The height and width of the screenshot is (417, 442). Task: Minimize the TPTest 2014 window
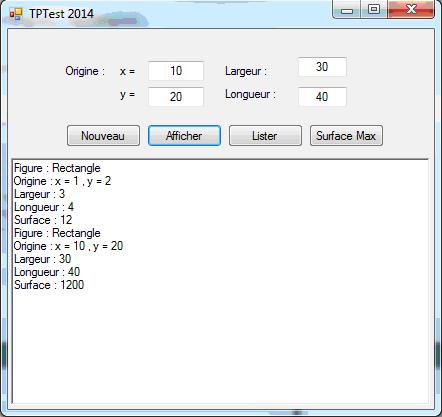[347, 10]
